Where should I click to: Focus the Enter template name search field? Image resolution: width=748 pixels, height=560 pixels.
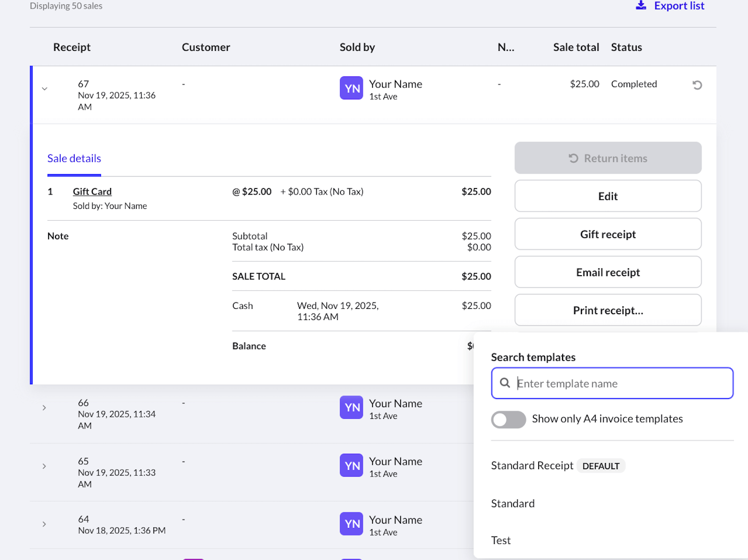pyautogui.click(x=620, y=384)
